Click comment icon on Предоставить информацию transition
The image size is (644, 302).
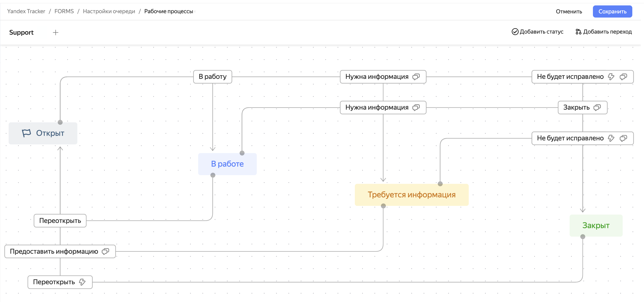point(105,252)
